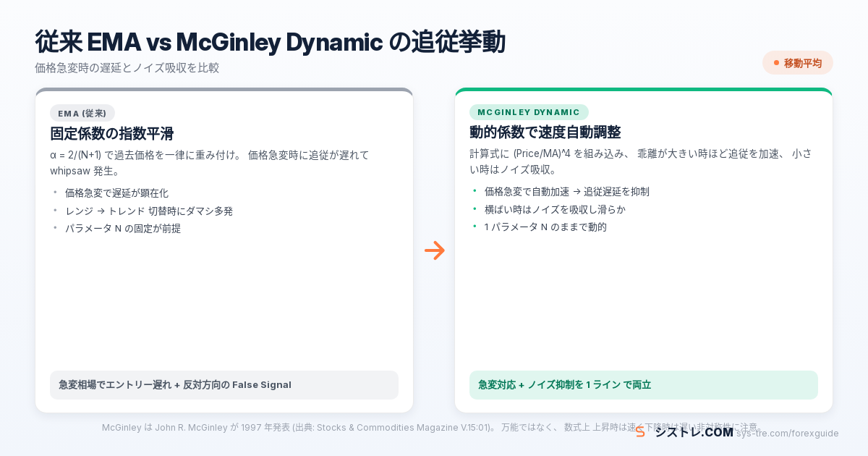Click the orange right arrow between cards
Viewport: 868px width, 456px height.
(435, 250)
